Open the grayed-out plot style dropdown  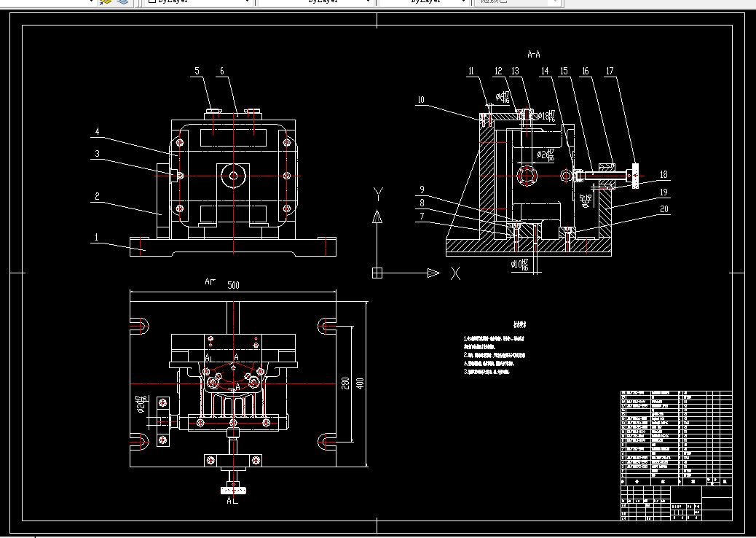click(518, 2)
